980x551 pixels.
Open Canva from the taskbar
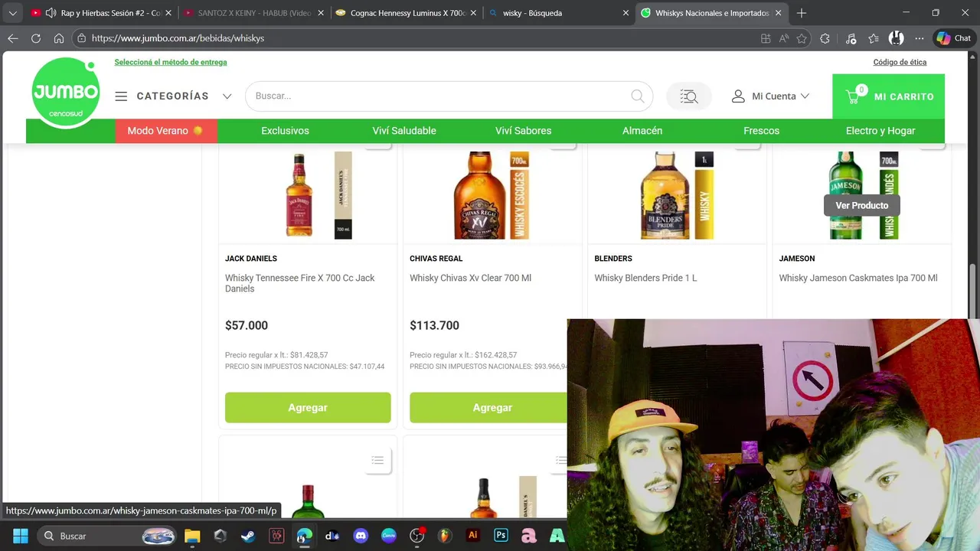(389, 536)
